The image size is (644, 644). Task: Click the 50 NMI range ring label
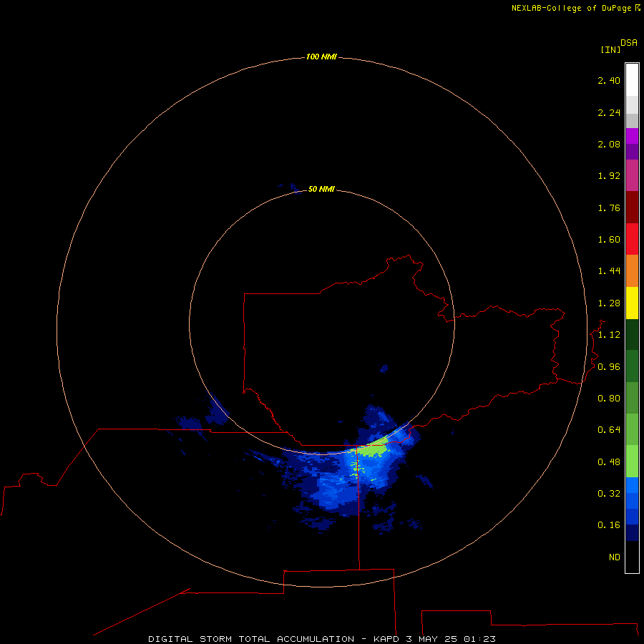[321, 189]
